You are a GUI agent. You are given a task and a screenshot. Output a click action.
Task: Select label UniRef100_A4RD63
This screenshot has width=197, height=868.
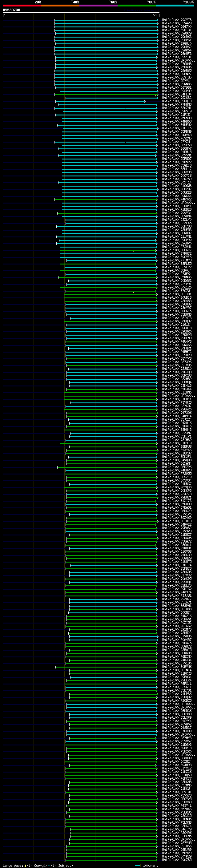(x=177, y=122)
